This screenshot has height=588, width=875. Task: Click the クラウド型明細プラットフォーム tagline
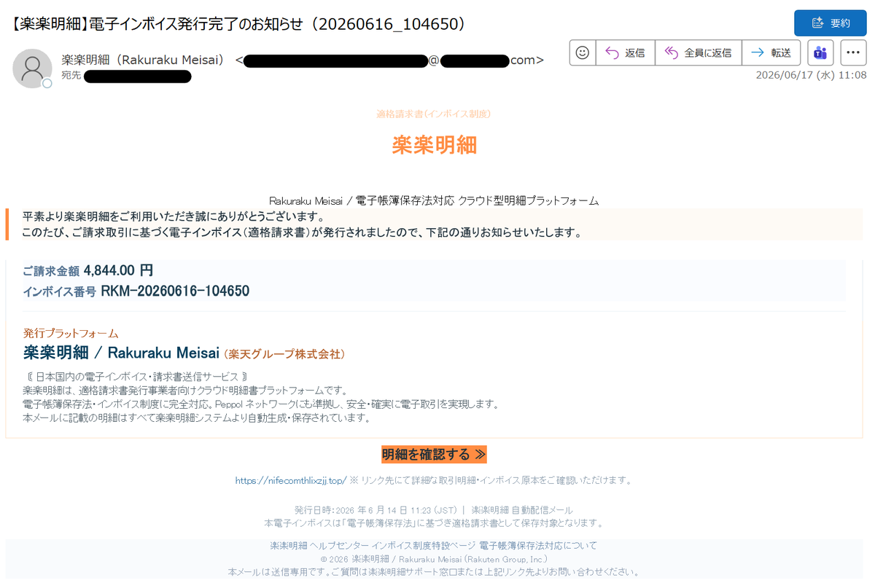pyautogui.click(x=528, y=200)
